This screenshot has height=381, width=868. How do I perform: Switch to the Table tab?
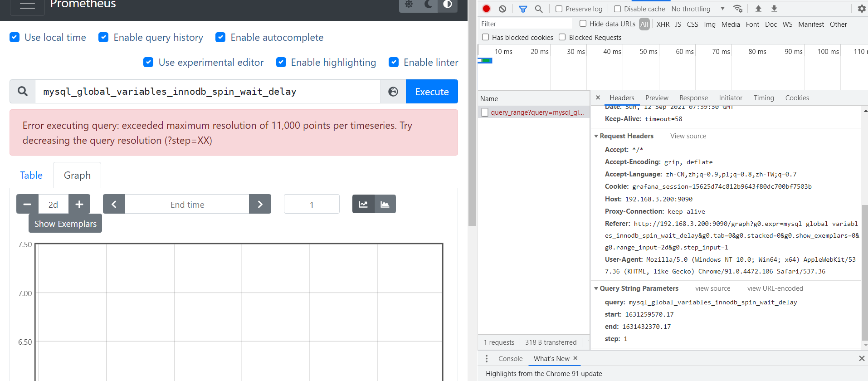31,176
